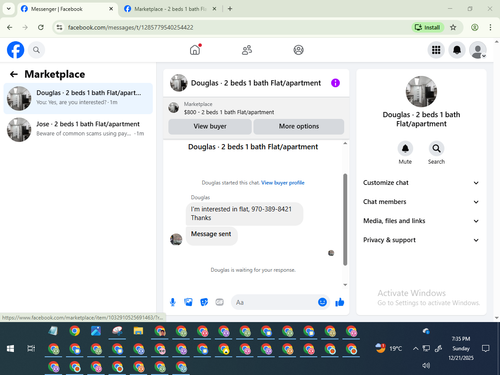This screenshot has height=375, width=500.
Task: Open Task View on the taskbar
Action: (31, 349)
